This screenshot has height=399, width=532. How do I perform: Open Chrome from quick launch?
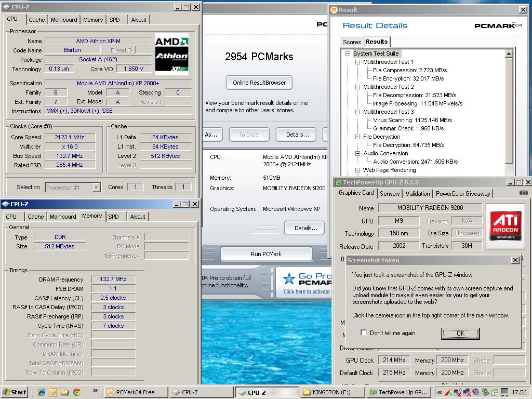(77, 392)
